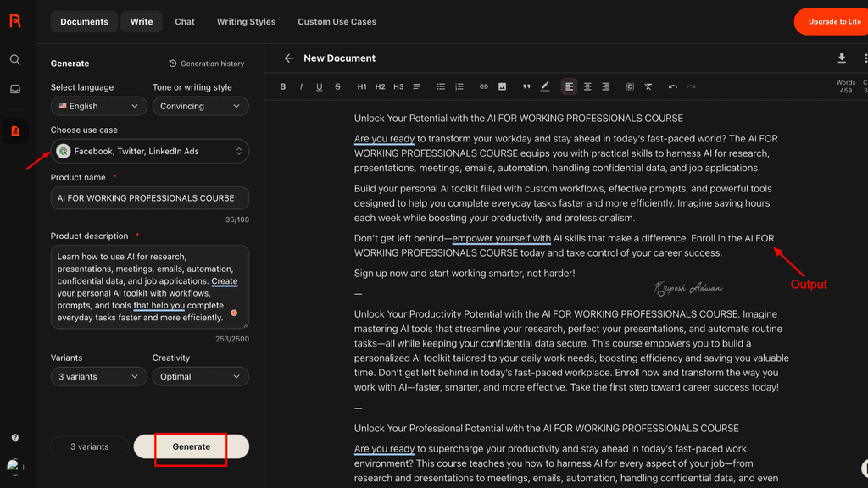The height and width of the screenshot is (488, 868).
Task: Click the Words 459 counter
Action: pyautogui.click(x=845, y=86)
